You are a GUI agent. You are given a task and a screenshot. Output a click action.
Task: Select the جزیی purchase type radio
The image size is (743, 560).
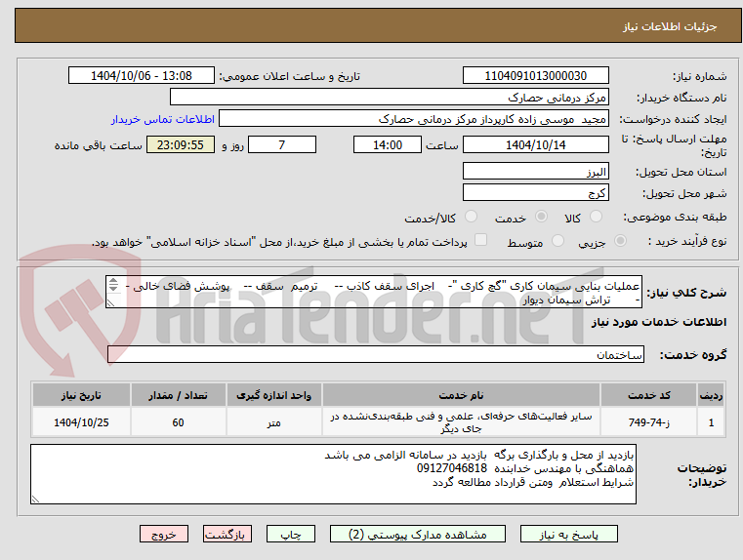[620, 241]
